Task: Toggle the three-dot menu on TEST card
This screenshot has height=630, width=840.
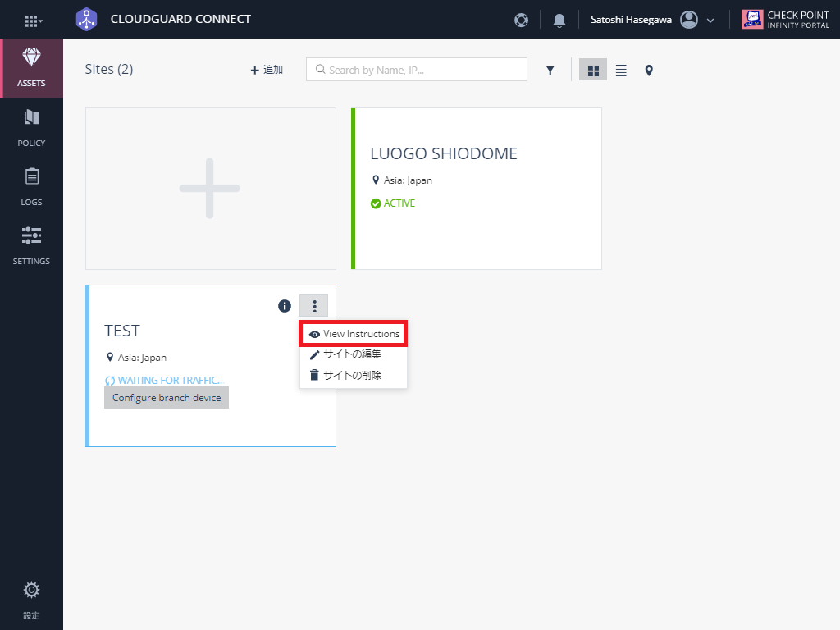Action: 314,306
